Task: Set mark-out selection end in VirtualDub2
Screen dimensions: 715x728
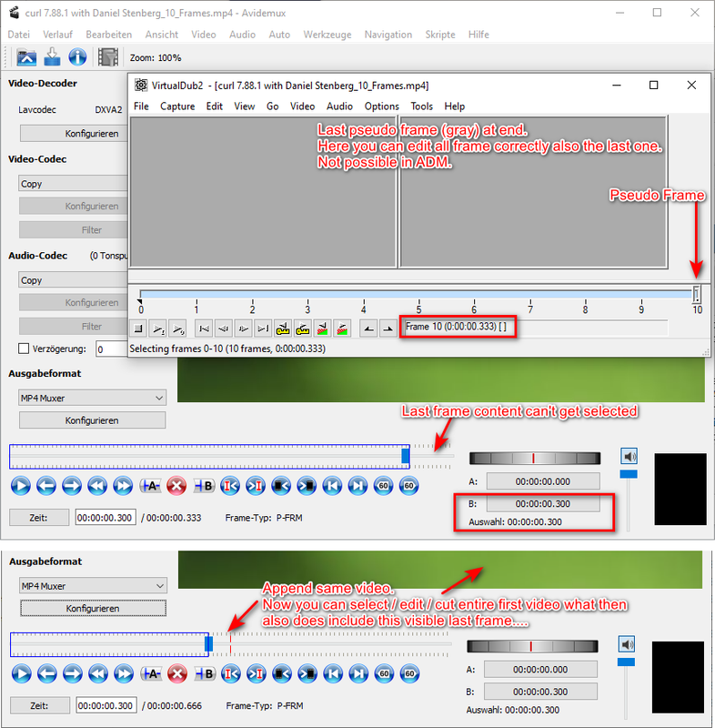Action: point(388,329)
